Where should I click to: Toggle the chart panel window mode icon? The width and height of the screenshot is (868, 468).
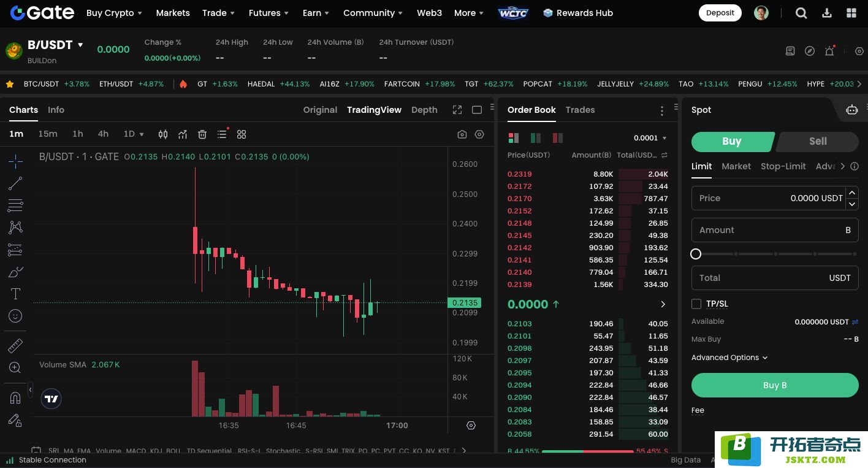click(x=477, y=110)
